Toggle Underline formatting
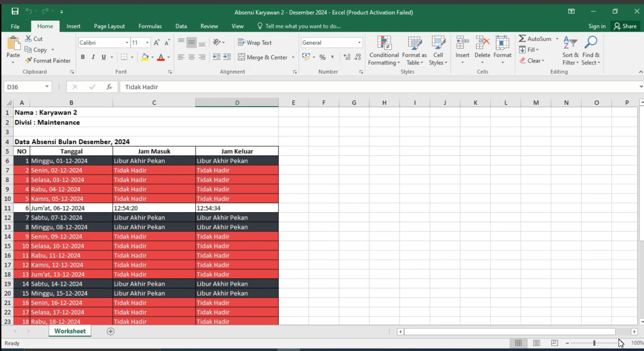644x351 pixels. (104, 57)
